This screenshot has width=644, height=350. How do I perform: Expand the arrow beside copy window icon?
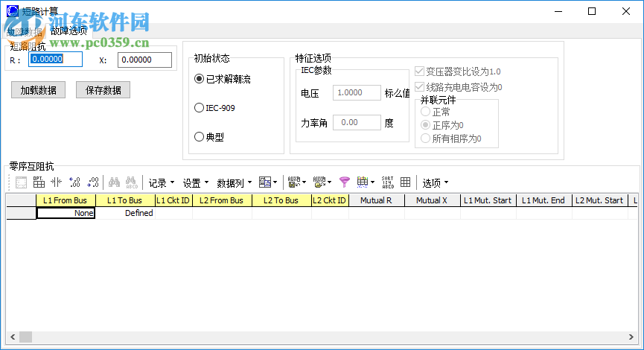click(x=275, y=182)
